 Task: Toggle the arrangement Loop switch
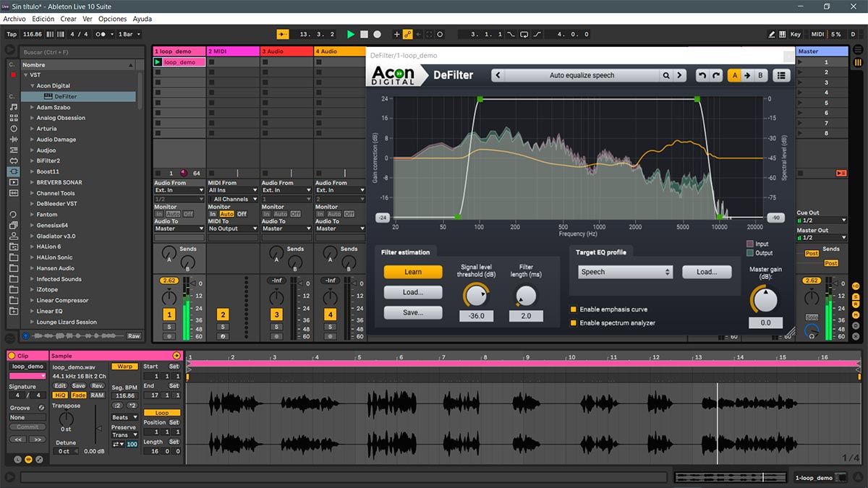point(524,34)
